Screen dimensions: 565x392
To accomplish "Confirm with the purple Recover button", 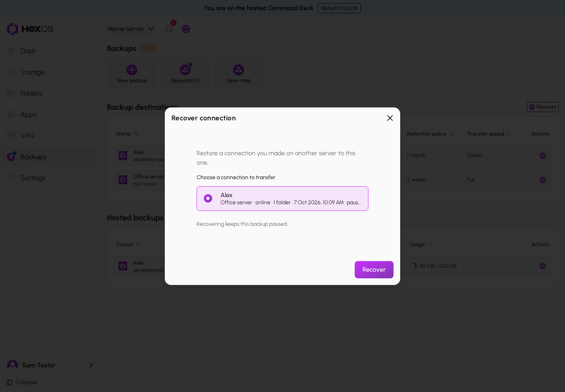I will 374,270.
